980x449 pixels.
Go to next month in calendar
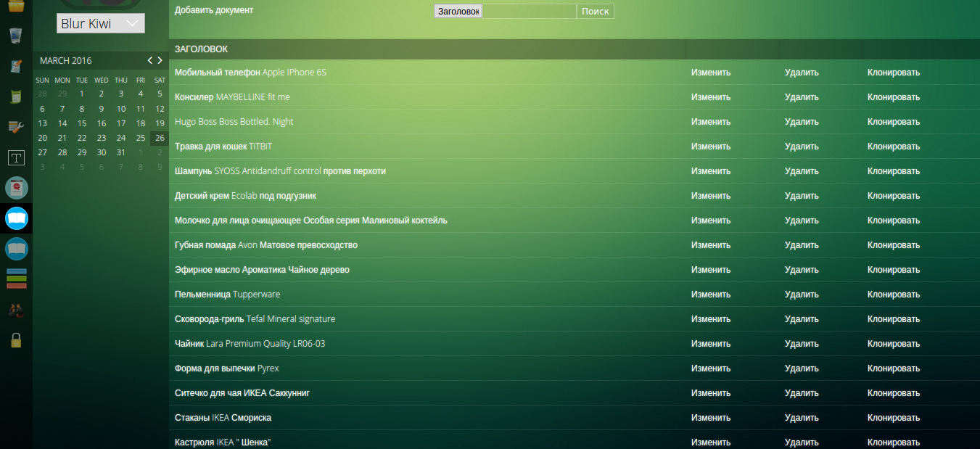point(160,60)
